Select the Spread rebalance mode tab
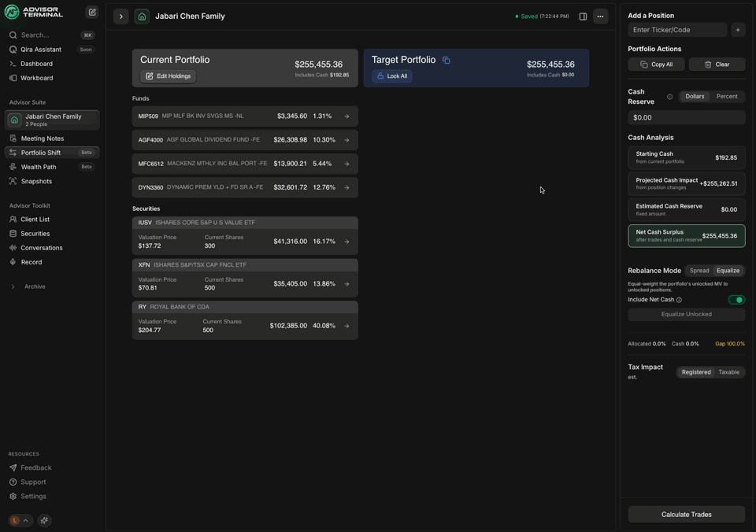756x532 pixels. [x=699, y=270]
